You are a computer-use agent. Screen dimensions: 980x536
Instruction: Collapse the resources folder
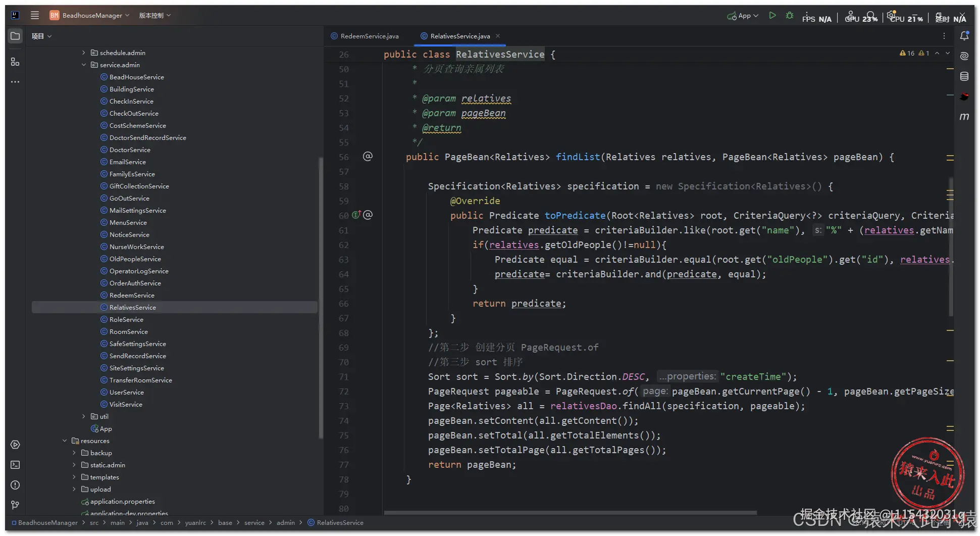pos(65,441)
